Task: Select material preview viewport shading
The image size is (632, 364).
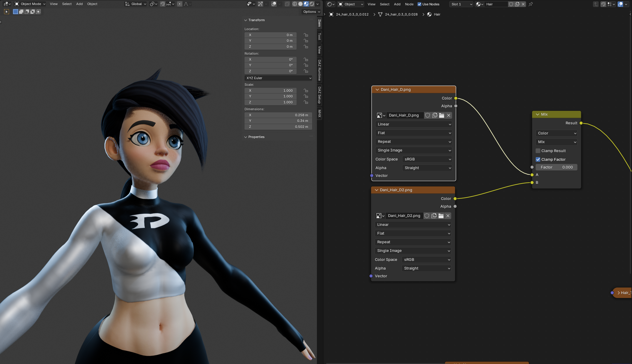Action: [x=306, y=4]
